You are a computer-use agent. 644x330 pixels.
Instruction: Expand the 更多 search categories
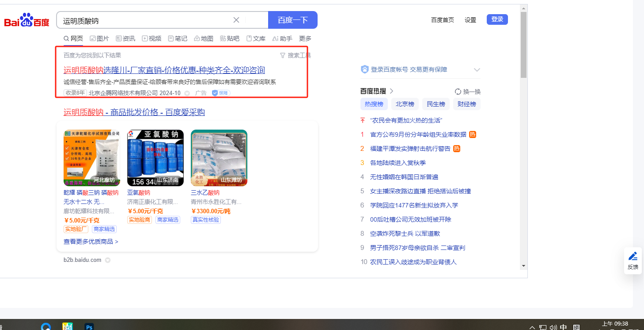[x=305, y=38]
